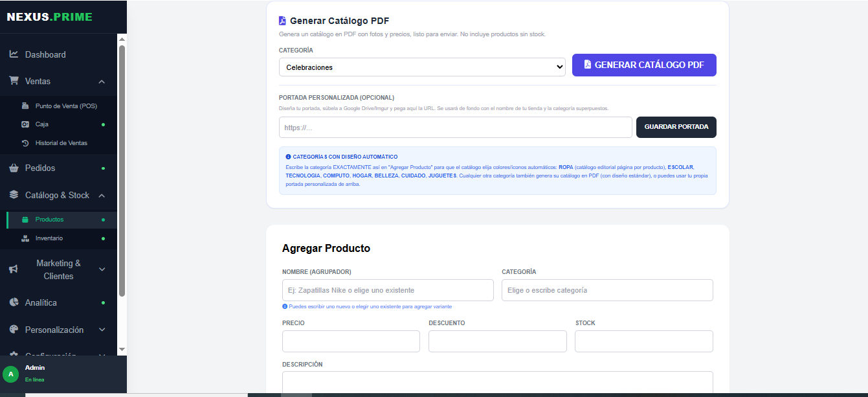
Task: Click the Personalización palette icon
Action: pos(14,330)
